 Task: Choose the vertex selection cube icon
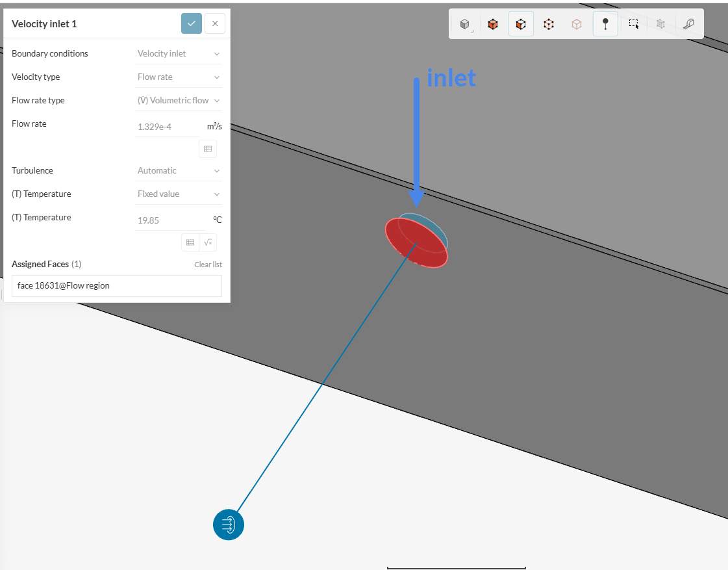coord(549,23)
